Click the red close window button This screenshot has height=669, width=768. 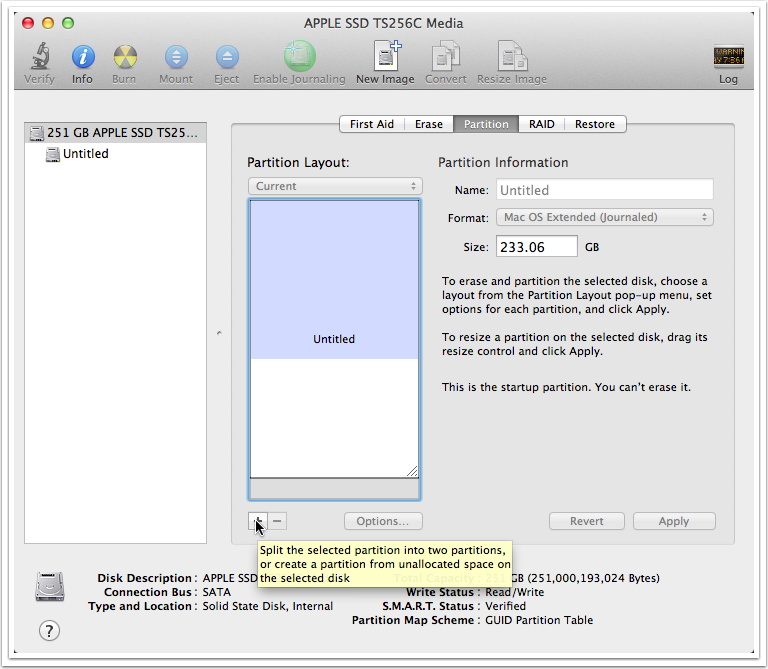tap(28, 23)
